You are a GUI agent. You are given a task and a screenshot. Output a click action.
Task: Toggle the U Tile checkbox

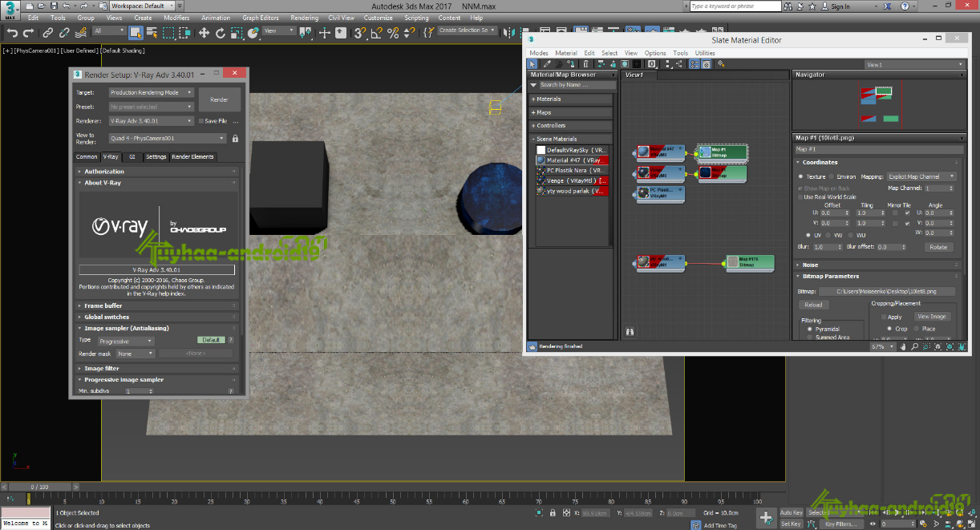[x=907, y=213]
